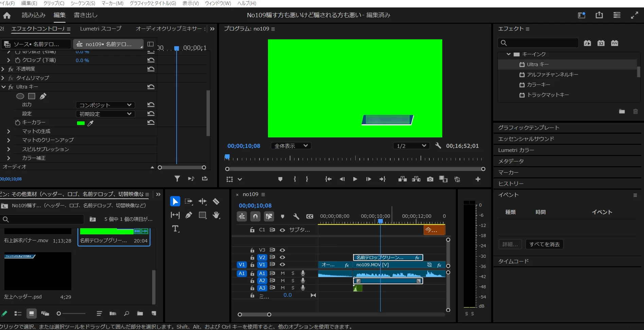Mute audio track A1
Screen dimensions: 644x330
pyautogui.click(x=283, y=273)
